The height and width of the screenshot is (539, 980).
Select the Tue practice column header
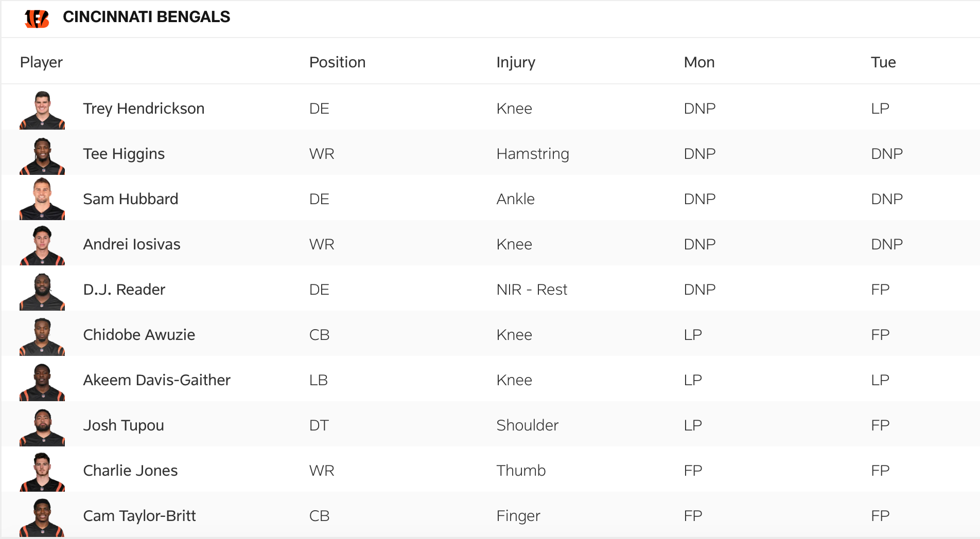883,62
